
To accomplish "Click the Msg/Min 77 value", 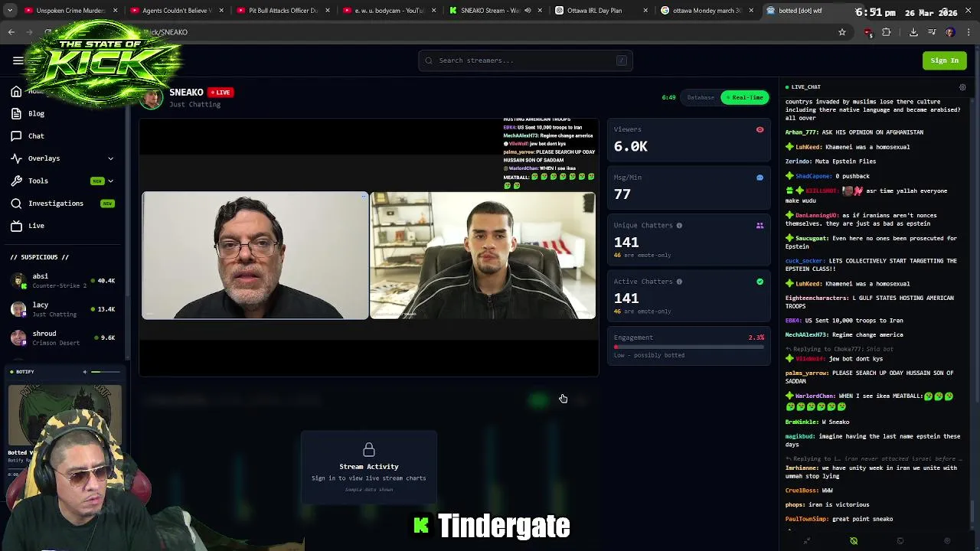I will coord(622,194).
